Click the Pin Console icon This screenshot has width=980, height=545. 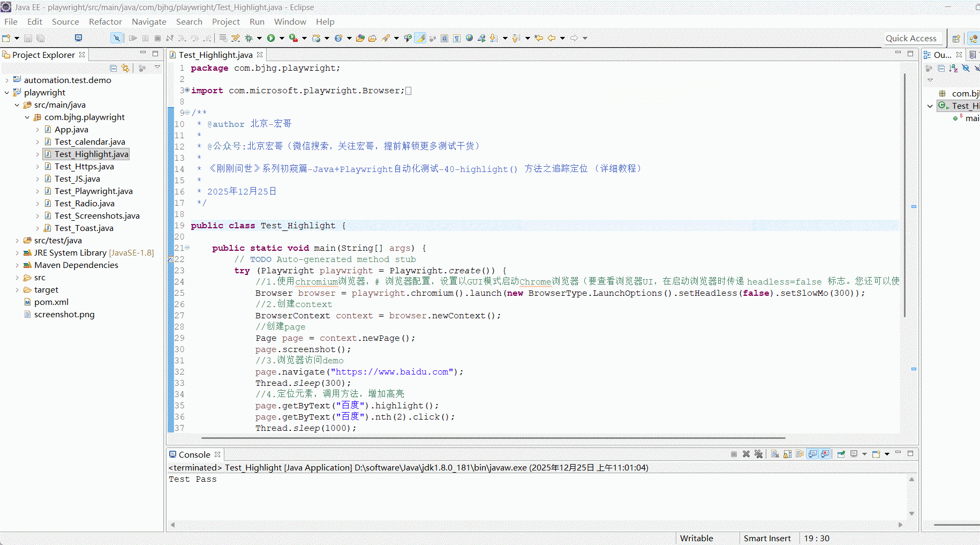(841, 454)
